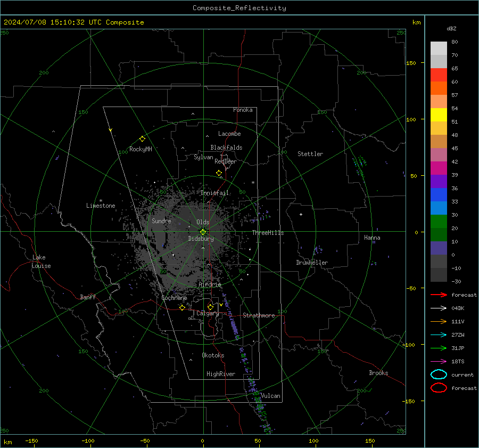Click the Sylvan town label

[203, 157]
